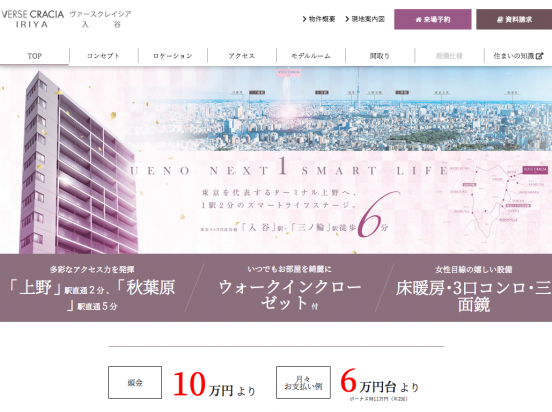Image resolution: width=552 pixels, height=412 pixels.
Task: Click the UENO NEXT 1 SMART LIFE headline
Action: tap(289, 168)
